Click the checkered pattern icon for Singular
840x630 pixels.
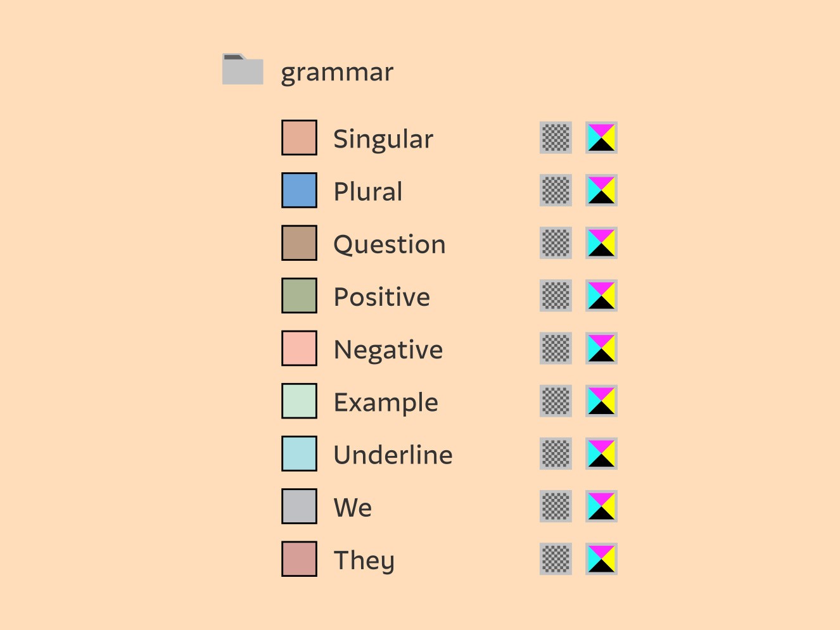click(556, 137)
